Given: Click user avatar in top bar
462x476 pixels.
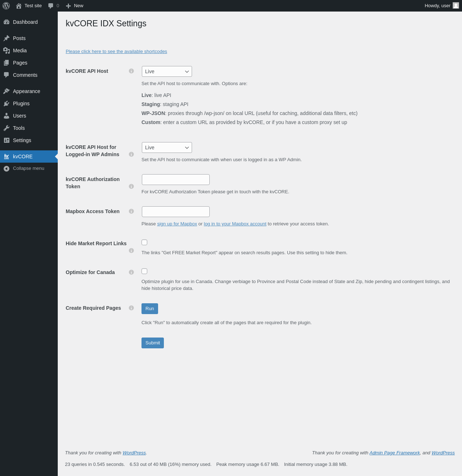Looking at the screenshot, I should (x=456, y=5).
